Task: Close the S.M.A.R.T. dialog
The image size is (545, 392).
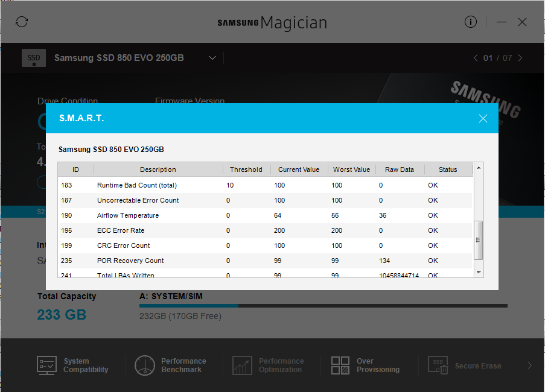Action: (483, 118)
